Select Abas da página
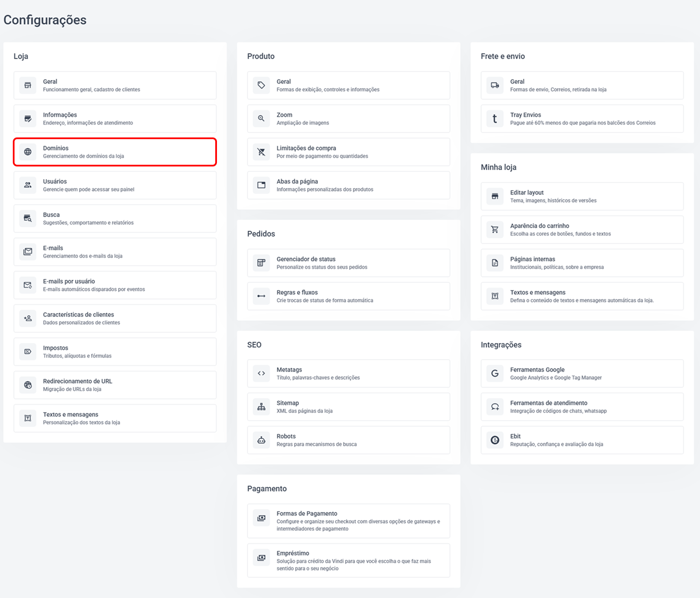This screenshot has height=598, width=700. tap(349, 185)
